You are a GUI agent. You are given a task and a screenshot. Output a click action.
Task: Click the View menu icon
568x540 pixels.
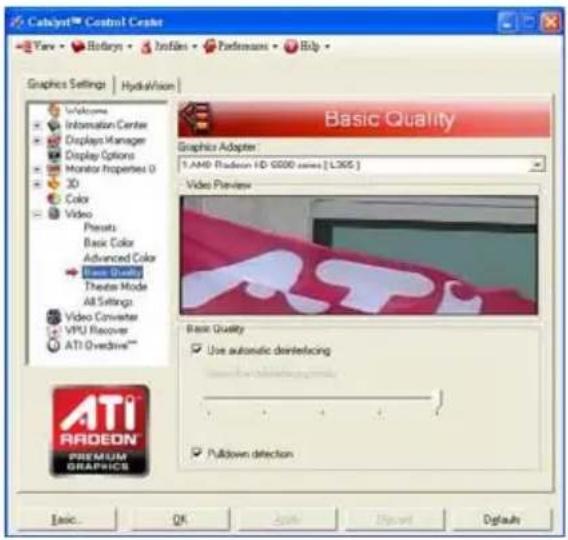click(25, 46)
